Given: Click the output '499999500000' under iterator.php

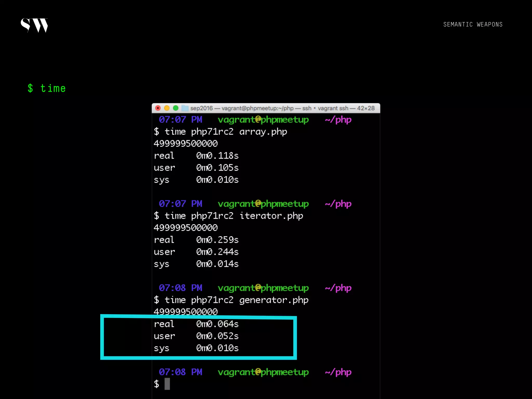Looking at the screenshot, I should pos(186,228).
